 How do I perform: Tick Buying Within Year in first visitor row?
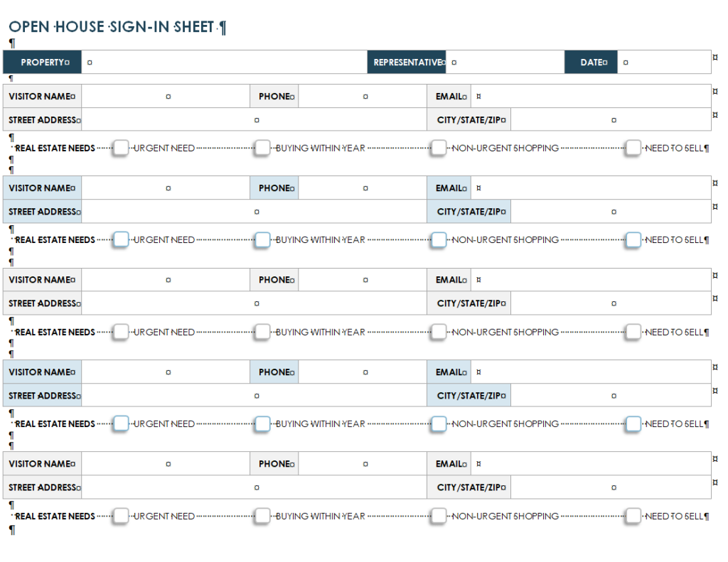pyautogui.click(x=263, y=148)
